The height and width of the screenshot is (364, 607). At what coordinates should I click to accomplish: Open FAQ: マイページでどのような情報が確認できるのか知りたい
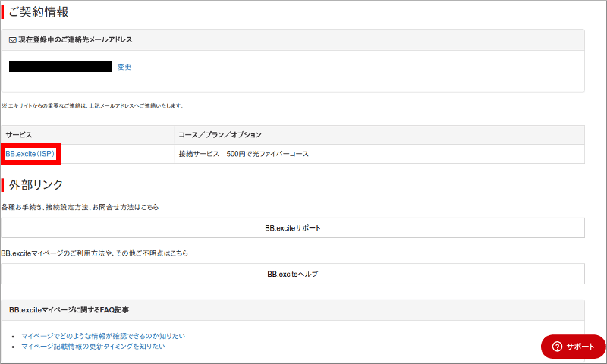click(103, 336)
